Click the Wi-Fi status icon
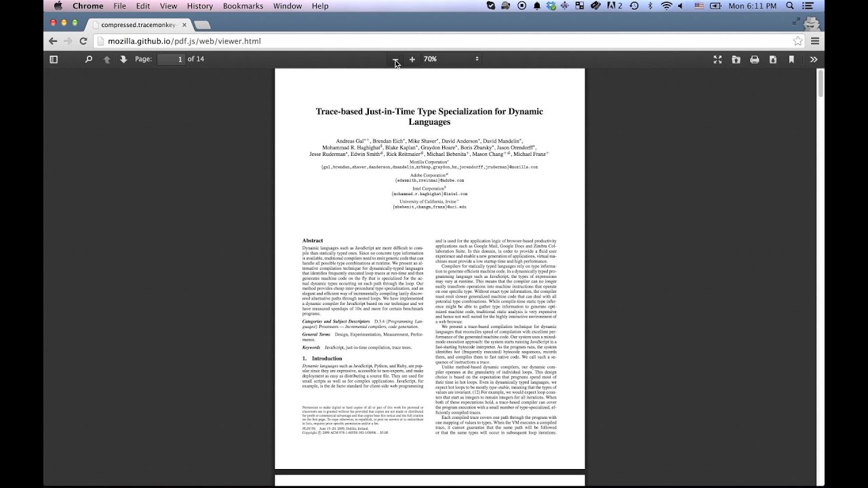The image size is (868, 488). 667,6
